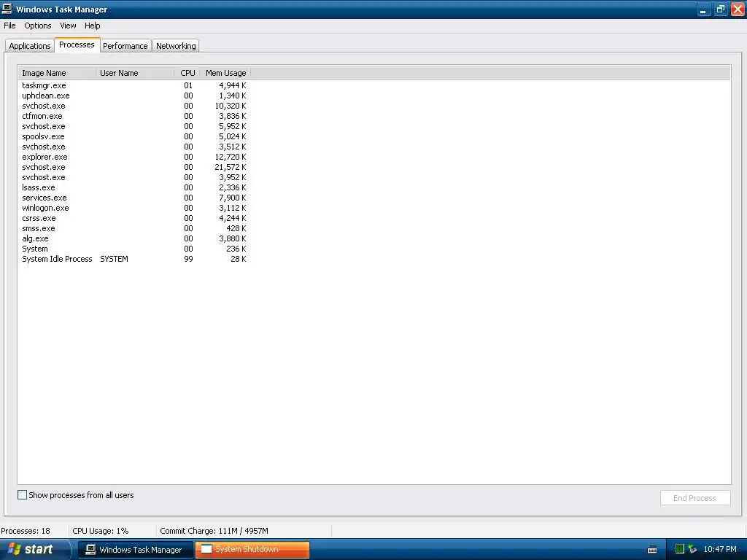Viewport: 747px width, 560px height.
Task: Click the Commit Charge status entry
Action: pos(214,531)
